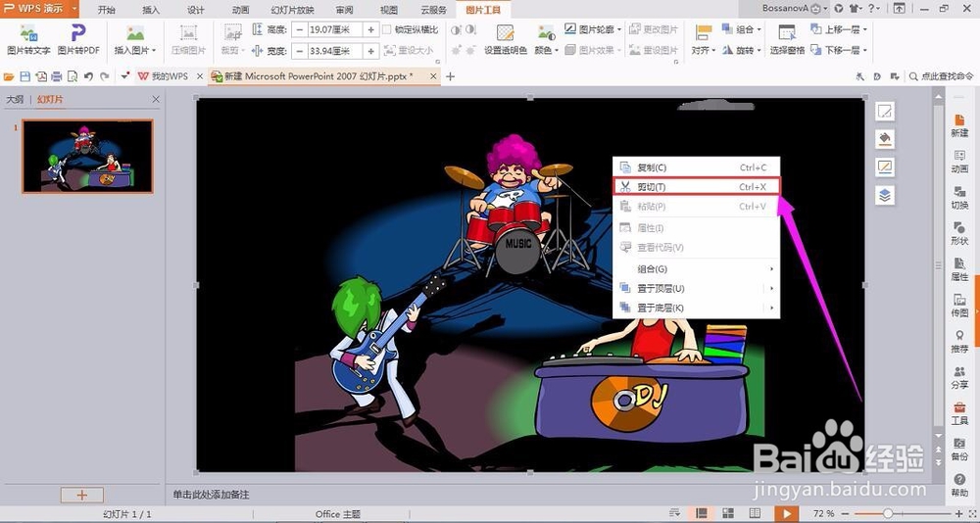The width and height of the screenshot is (980, 523).
Task: Click increase contrast icon in ribbon
Action: 456,30
